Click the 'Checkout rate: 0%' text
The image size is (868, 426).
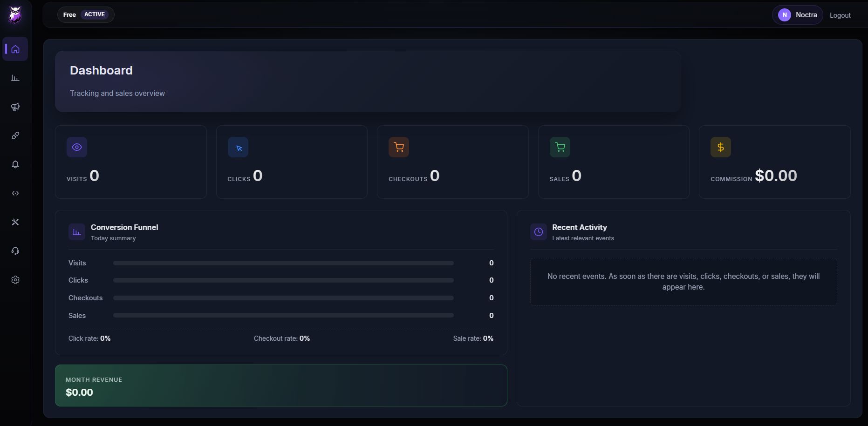click(282, 338)
